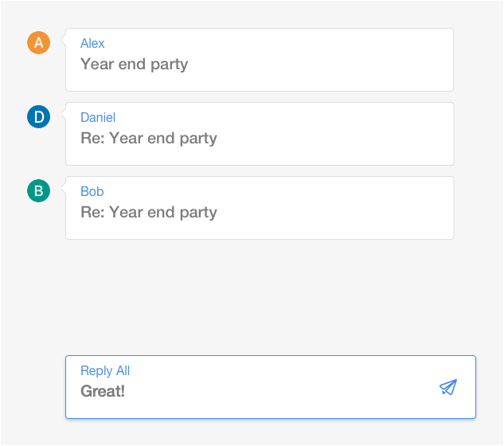The height and width of the screenshot is (446, 504).
Task: Open Daniel's blue "D" avatar
Action: (x=38, y=117)
